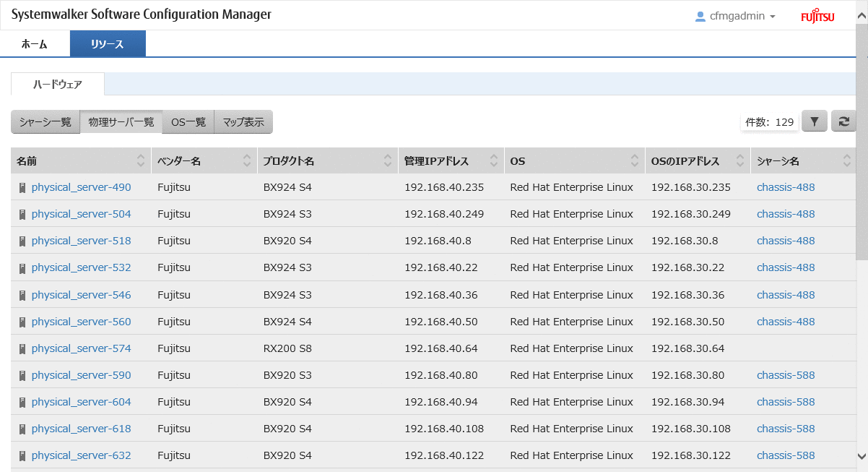The image size is (868, 472).
Task: Switch to マップ表示 view
Action: 243,122
